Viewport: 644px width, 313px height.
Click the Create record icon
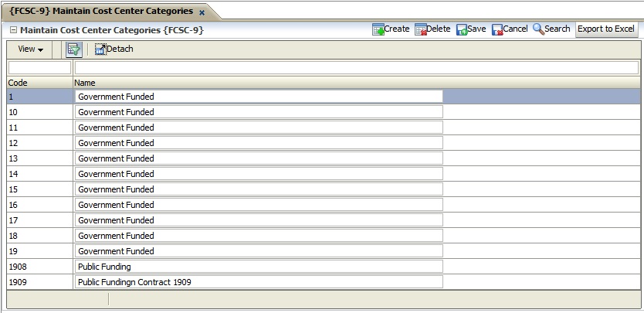[x=378, y=29]
